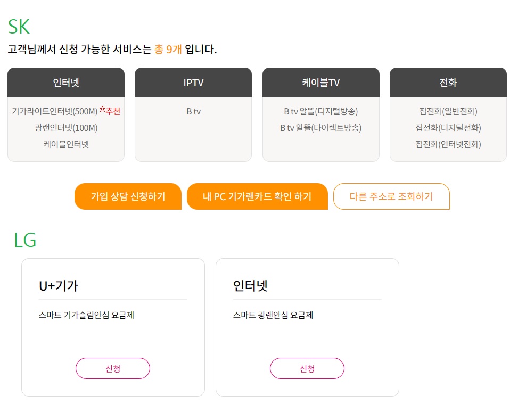Choose 집전화(디지털전화) phone service
Image resolution: width=518 pixels, height=420 pixels.
(448, 128)
